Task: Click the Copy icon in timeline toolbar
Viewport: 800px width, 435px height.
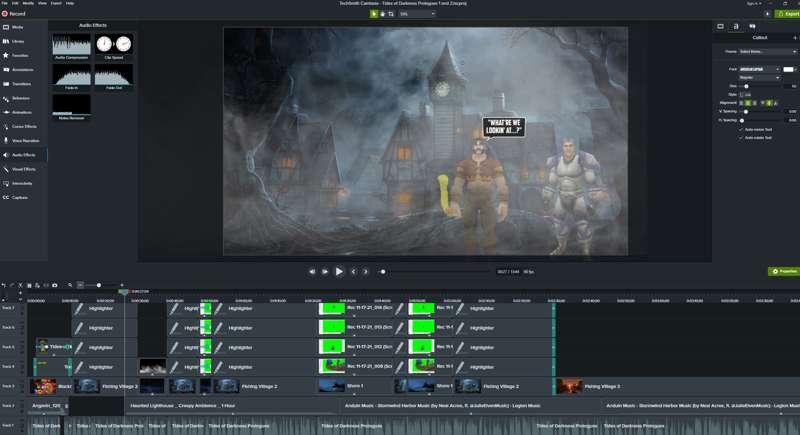Action: pyautogui.click(x=29, y=285)
